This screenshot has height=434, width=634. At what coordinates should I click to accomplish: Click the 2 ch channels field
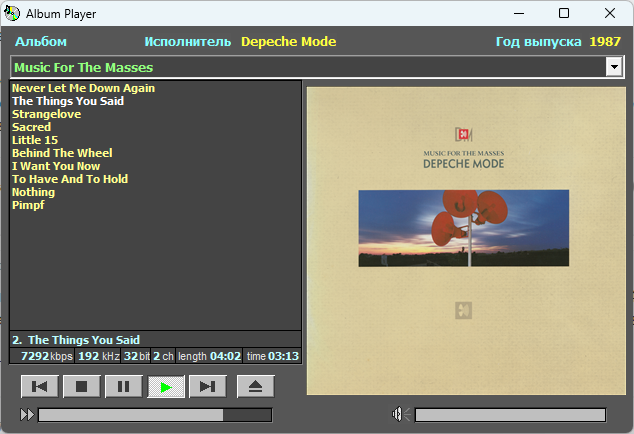tap(163, 356)
